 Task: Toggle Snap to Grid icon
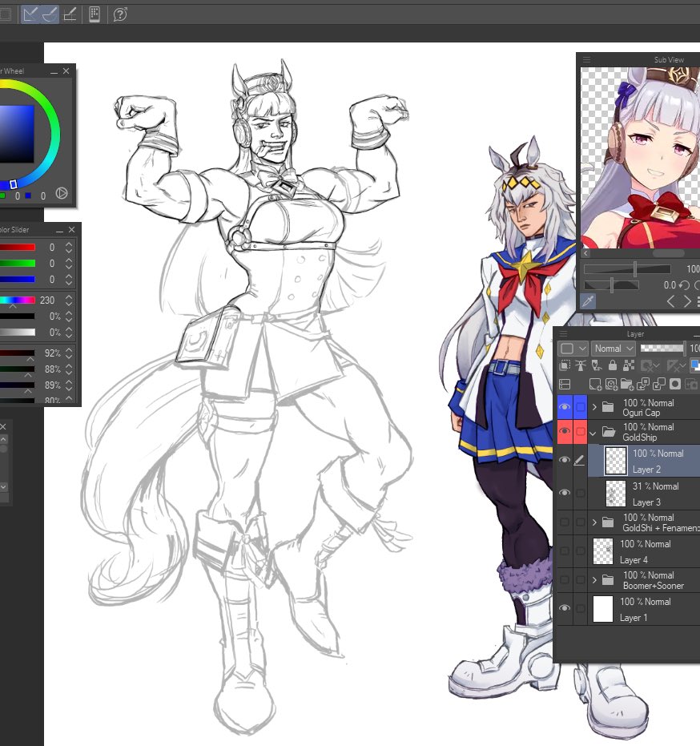pos(70,14)
